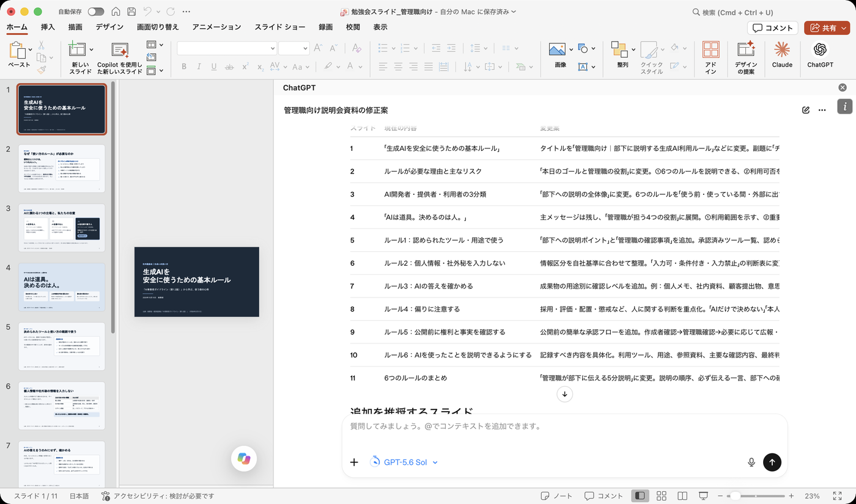The height and width of the screenshot is (504, 856).
Task: Show Designer suggestions (デザインの提案)
Action: pos(745,58)
